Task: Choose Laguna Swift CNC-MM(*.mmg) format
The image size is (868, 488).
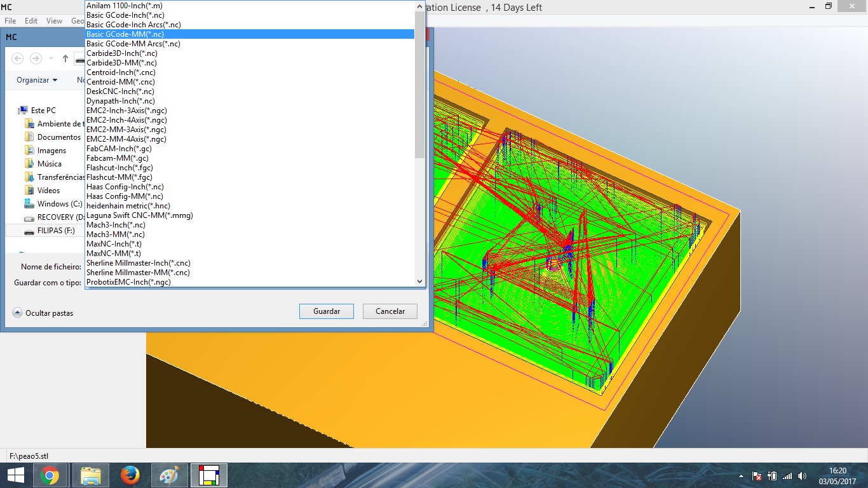Action: pyautogui.click(x=250, y=215)
